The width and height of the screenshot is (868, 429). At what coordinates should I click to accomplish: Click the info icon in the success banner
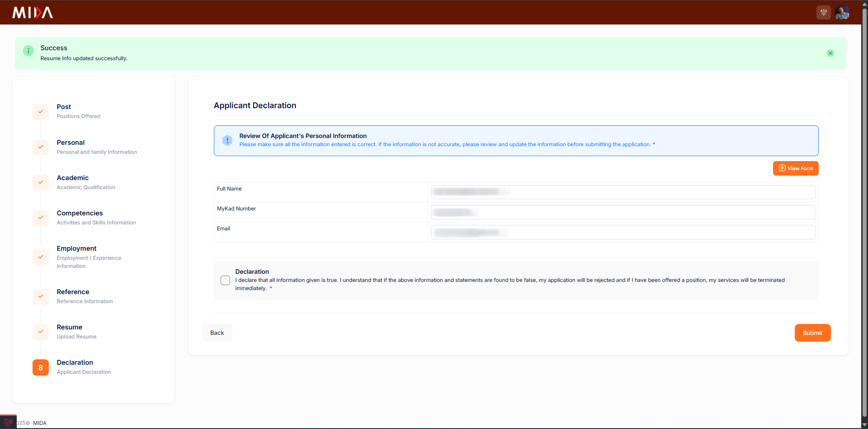coord(28,51)
